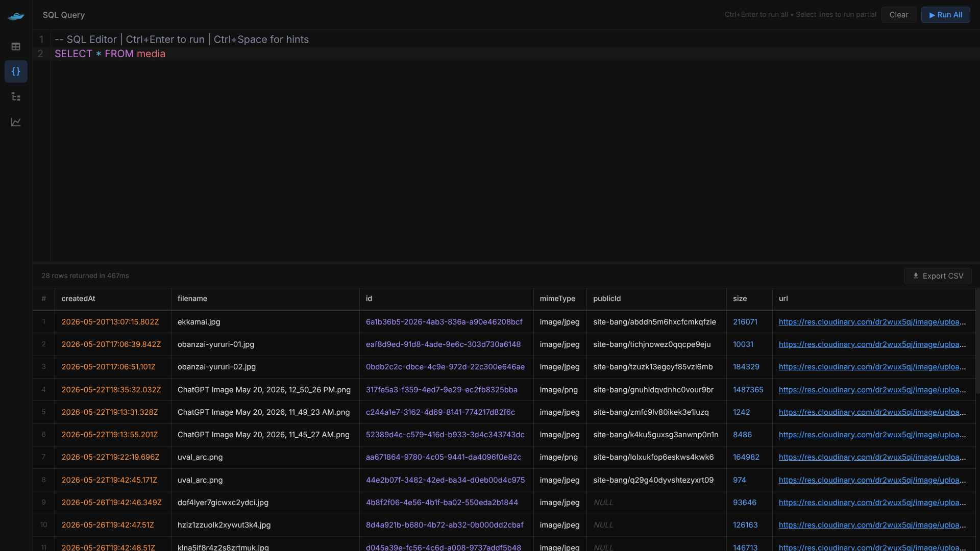Open url for hziz1zzuolk2xywut3k4.jpg
Image resolution: width=980 pixels, height=551 pixels.
point(872,525)
